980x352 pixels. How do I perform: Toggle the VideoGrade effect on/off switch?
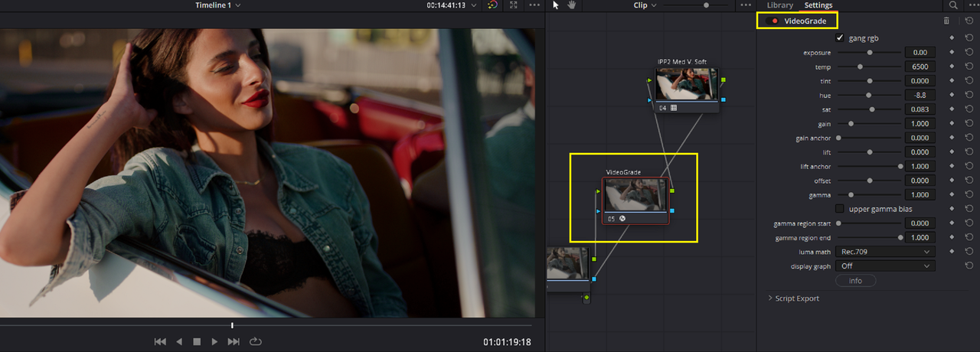(x=773, y=21)
